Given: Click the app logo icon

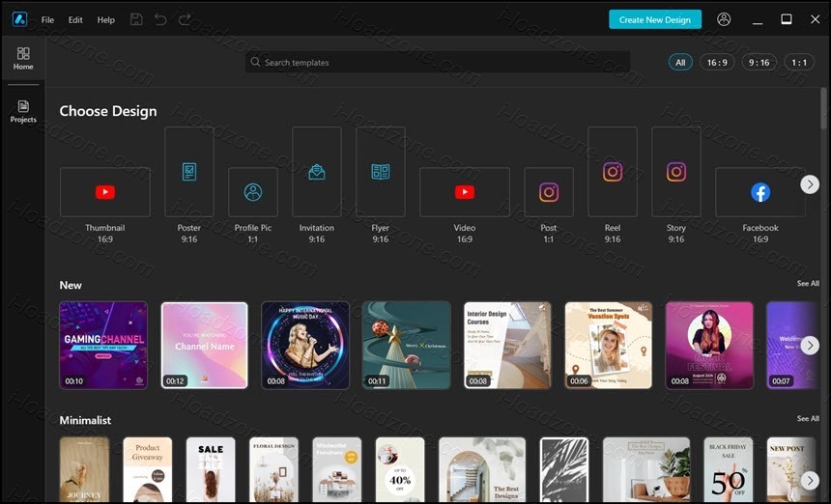Looking at the screenshot, I should (19, 19).
